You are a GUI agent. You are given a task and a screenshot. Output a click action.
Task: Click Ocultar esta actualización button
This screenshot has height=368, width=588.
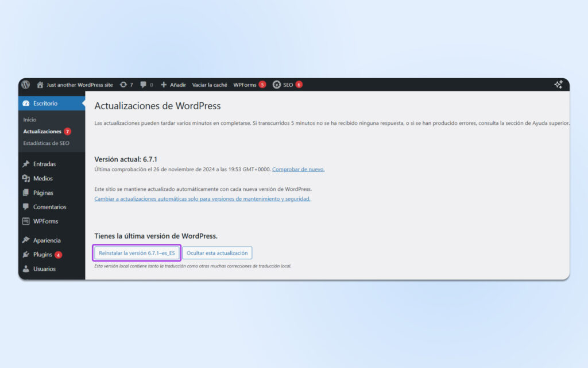[x=217, y=253]
